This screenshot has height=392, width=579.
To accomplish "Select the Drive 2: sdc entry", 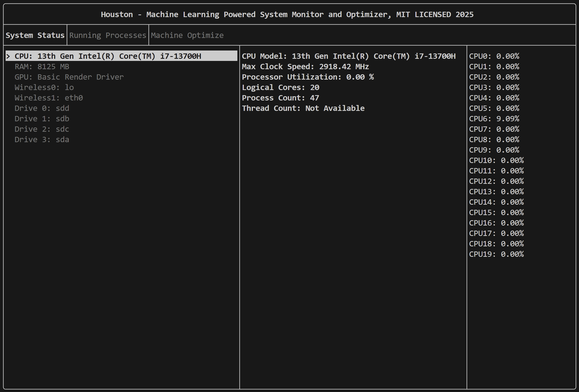I will (x=42, y=129).
